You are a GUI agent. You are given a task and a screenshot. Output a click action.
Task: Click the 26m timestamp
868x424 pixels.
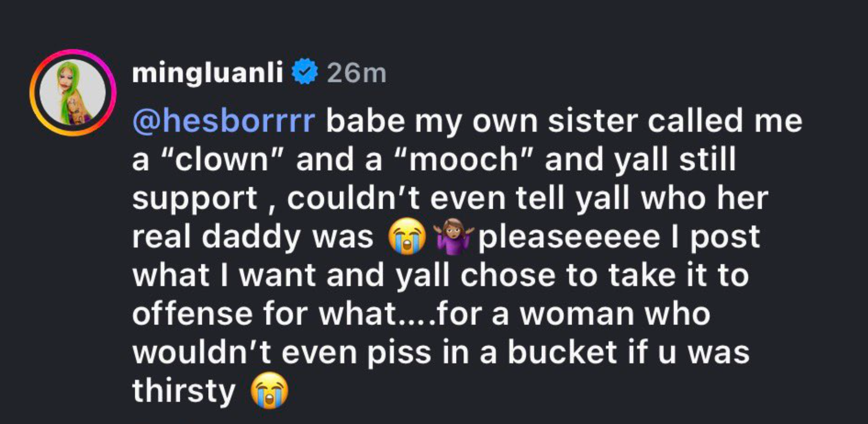coord(356,73)
